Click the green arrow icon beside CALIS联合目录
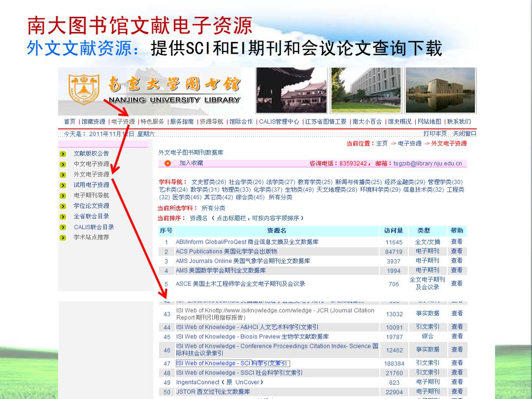Viewport: 532px width, 399px height. [63, 227]
